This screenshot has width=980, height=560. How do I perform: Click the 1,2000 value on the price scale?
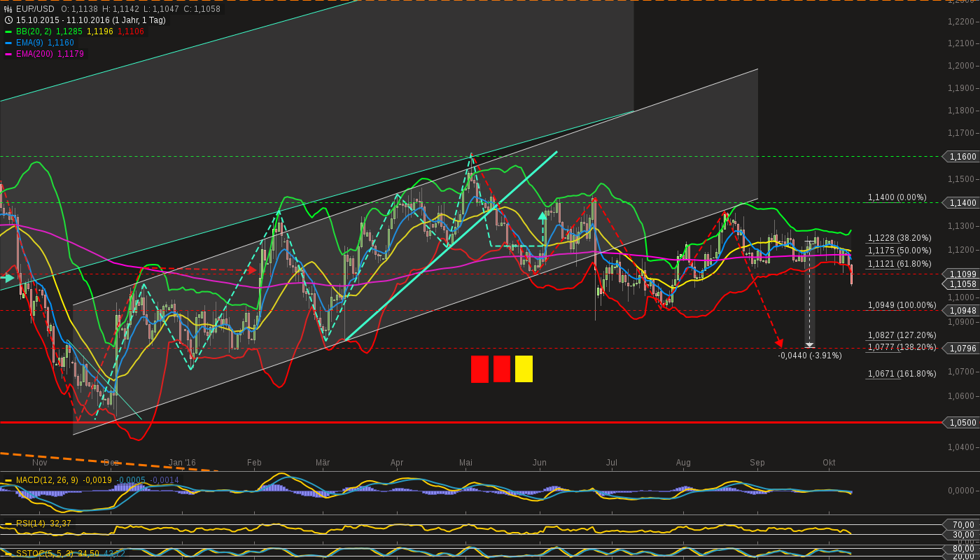point(961,66)
